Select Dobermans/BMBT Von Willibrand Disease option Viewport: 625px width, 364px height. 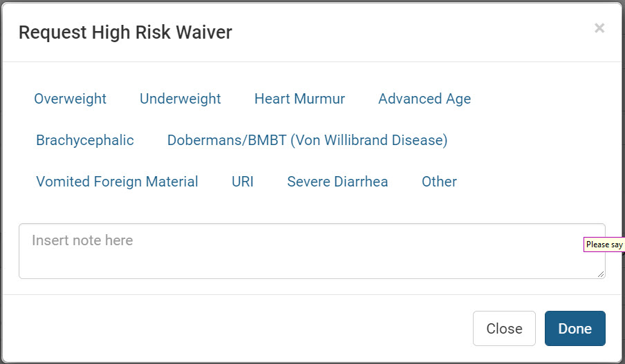307,140
